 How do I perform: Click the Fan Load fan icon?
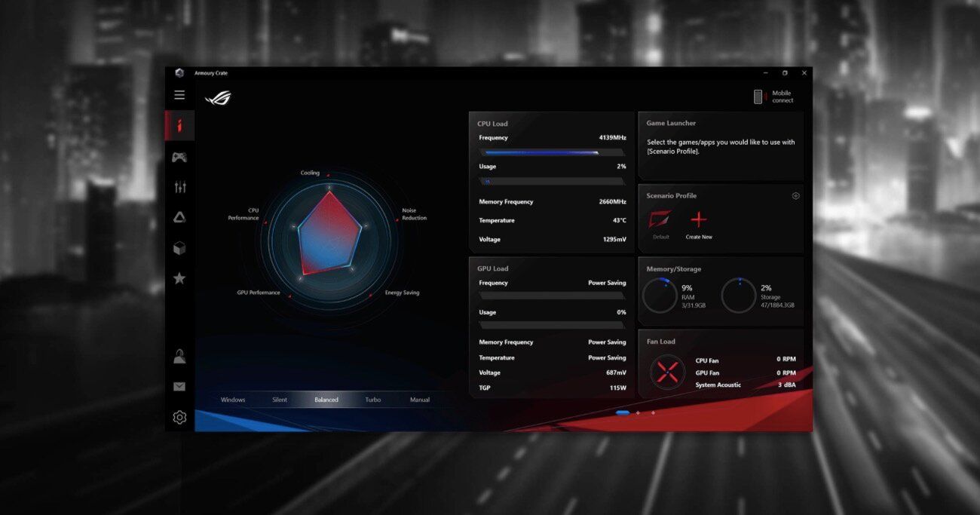point(666,371)
